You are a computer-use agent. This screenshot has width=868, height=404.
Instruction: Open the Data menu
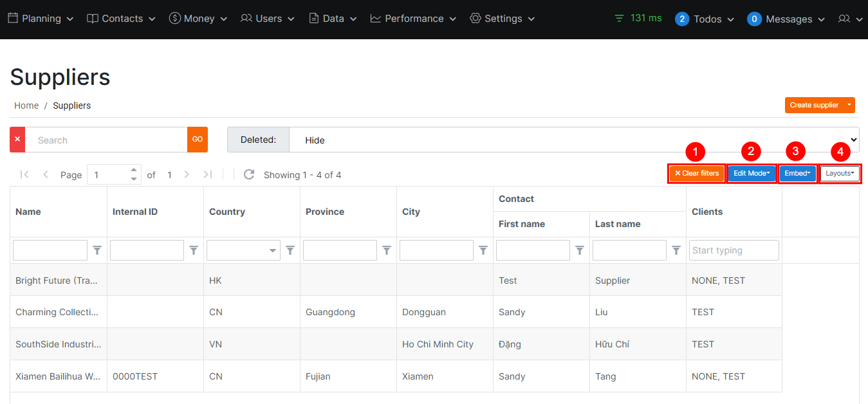pos(333,19)
